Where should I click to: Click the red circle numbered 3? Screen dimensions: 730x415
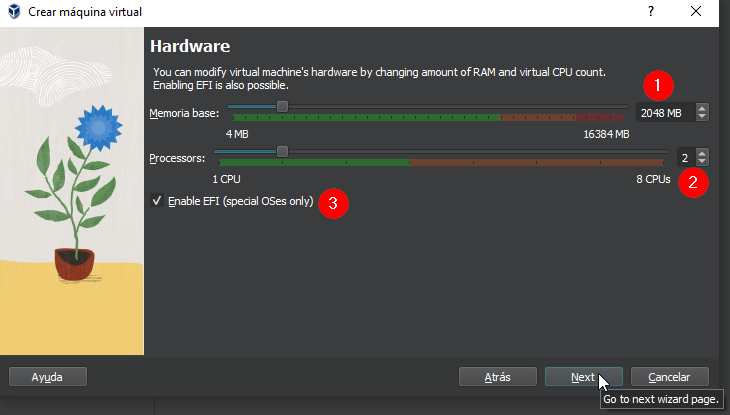(338, 203)
